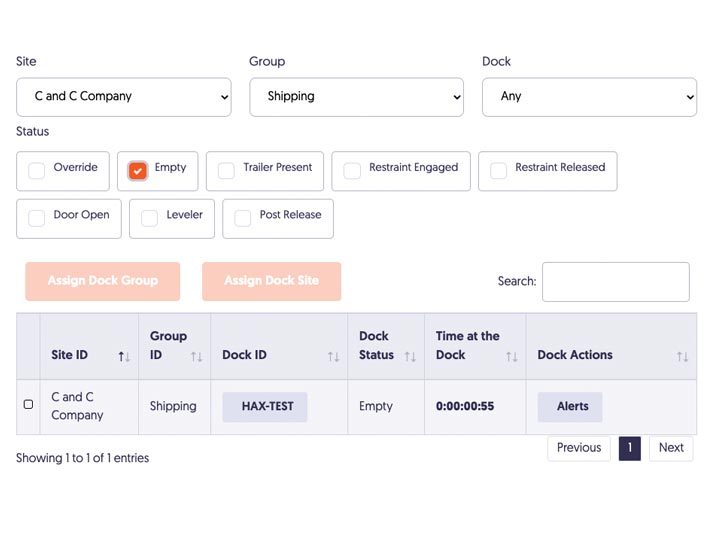Image resolution: width=715 pixels, height=535 pixels.
Task: Check the Trailer Present filter
Action: 226,171
